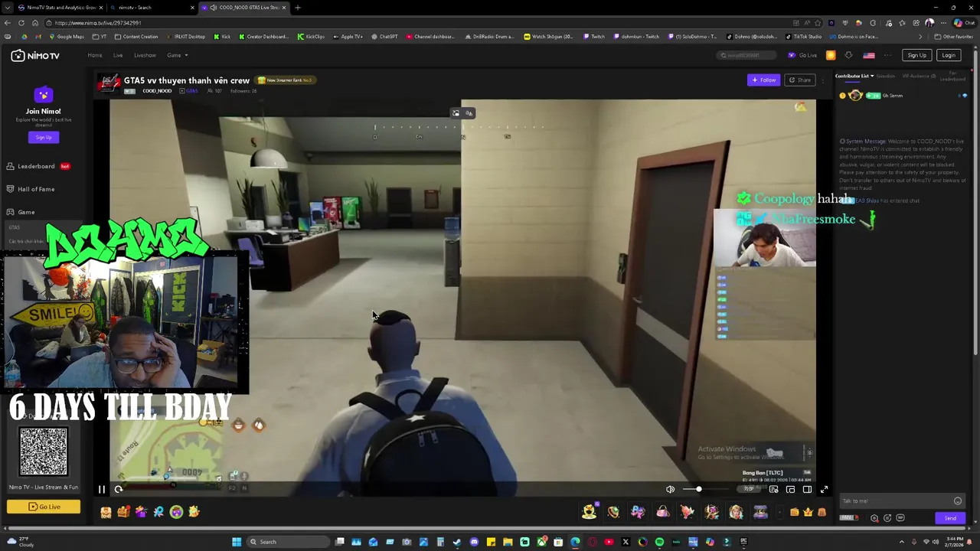
Task: Click the orange gift icon in header
Action: click(831, 55)
